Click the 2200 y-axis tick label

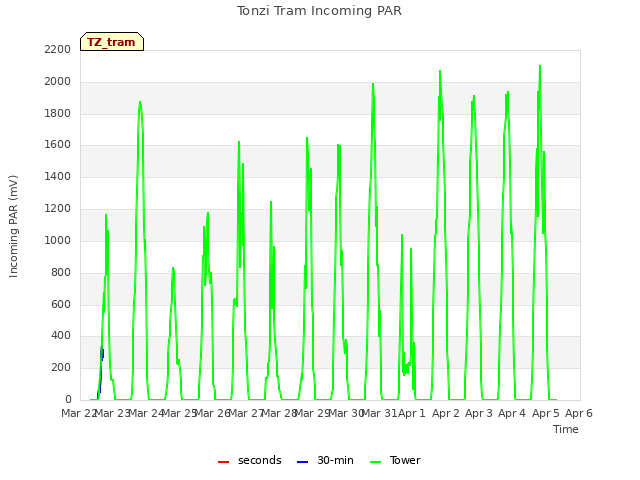pyautogui.click(x=58, y=50)
